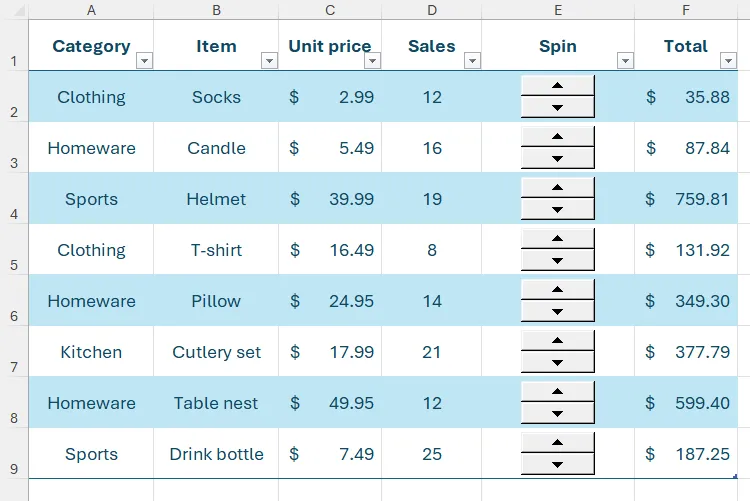Select column C header
This screenshot has width=750, height=501.
click(x=330, y=10)
